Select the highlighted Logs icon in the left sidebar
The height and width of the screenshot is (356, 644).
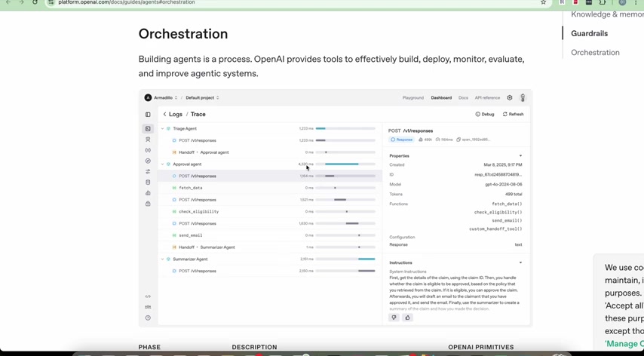(x=148, y=129)
